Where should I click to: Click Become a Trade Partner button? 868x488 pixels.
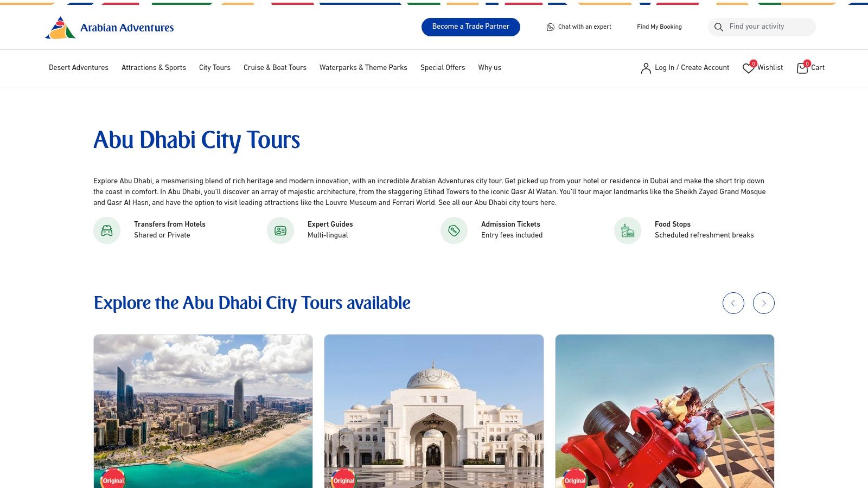click(x=471, y=27)
